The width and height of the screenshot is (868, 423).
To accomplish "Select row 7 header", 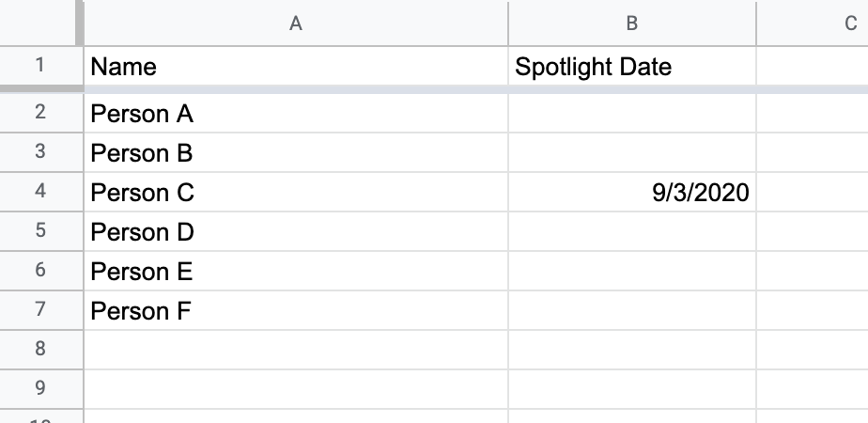I will click(x=39, y=310).
